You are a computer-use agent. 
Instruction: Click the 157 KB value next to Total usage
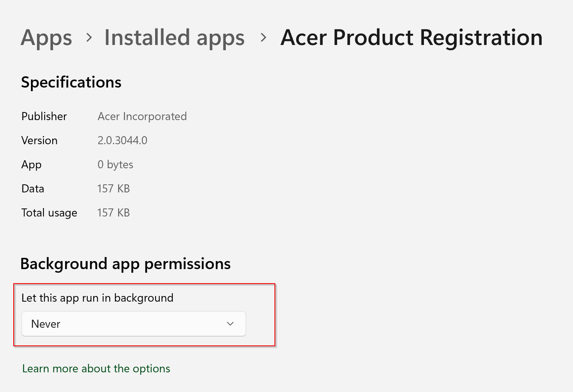point(113,213)
